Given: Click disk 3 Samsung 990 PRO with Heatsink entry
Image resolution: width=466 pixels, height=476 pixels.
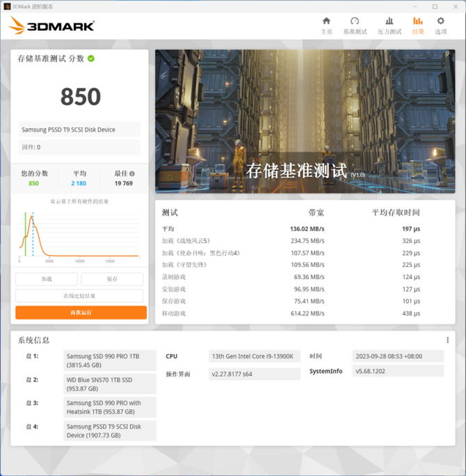Looking at the screenshot, I should pyautogui.click(x=110, y=407).
